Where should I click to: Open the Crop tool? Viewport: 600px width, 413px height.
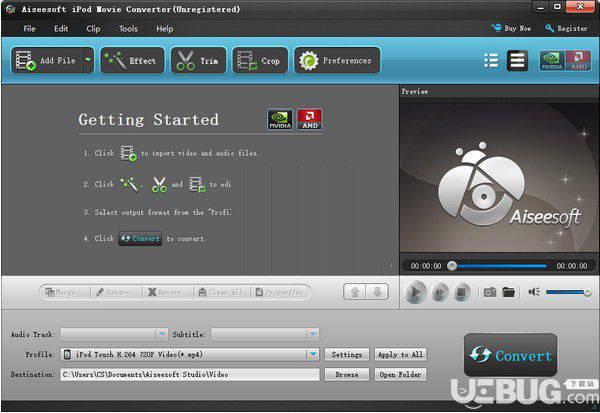tap(260, 60)
